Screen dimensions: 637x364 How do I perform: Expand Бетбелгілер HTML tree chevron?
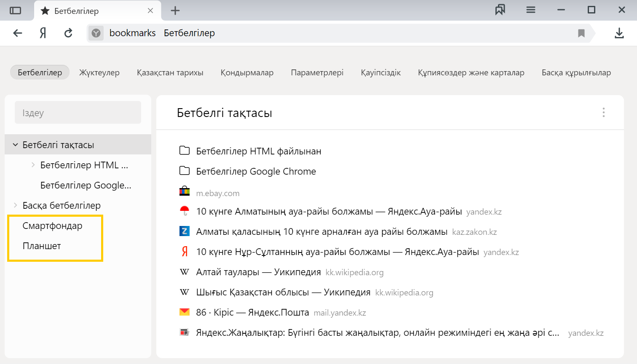pyautogui.click(x=33, y=165)
